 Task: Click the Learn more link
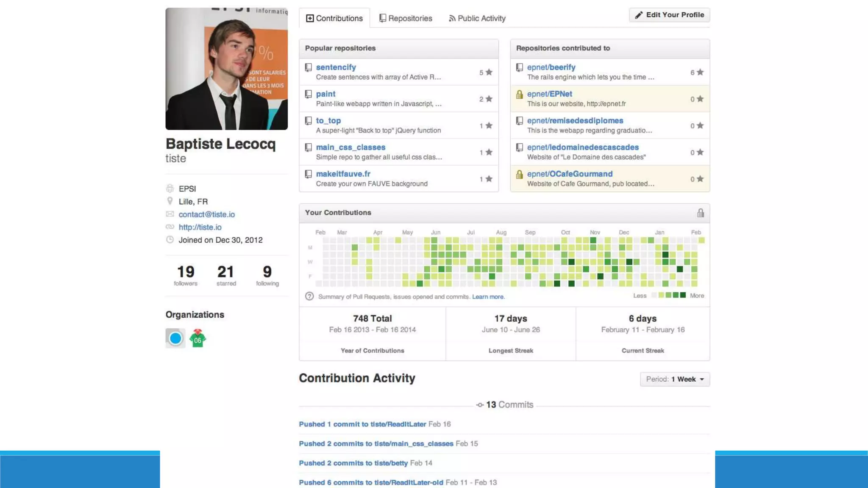click(488, 297)
